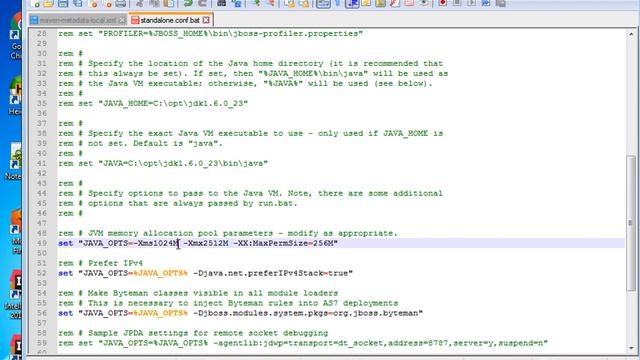Click 'jboss-profiler.properties' on line 28
This screenshot has width=640, height=360.
(x=296, y=34)
